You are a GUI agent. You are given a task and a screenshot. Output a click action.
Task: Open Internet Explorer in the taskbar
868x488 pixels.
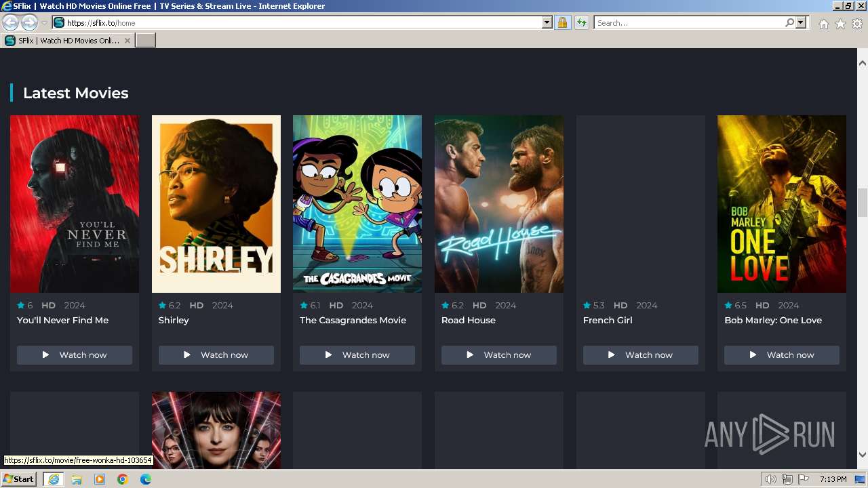[x=53, y=479]
